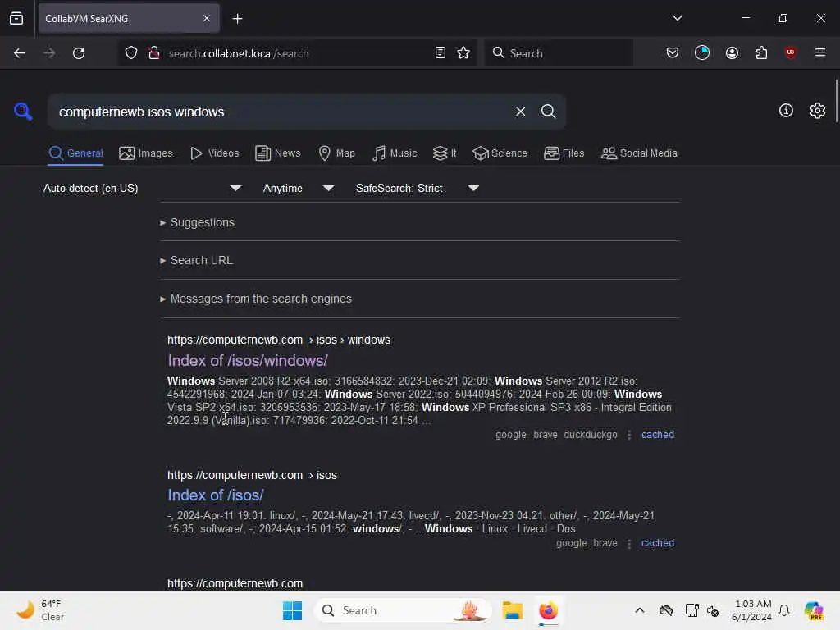This screenshot has width=840, height=630.
Task: Open a new tab with the plus button
Action: pyautogui.click(x=237, y=19)
